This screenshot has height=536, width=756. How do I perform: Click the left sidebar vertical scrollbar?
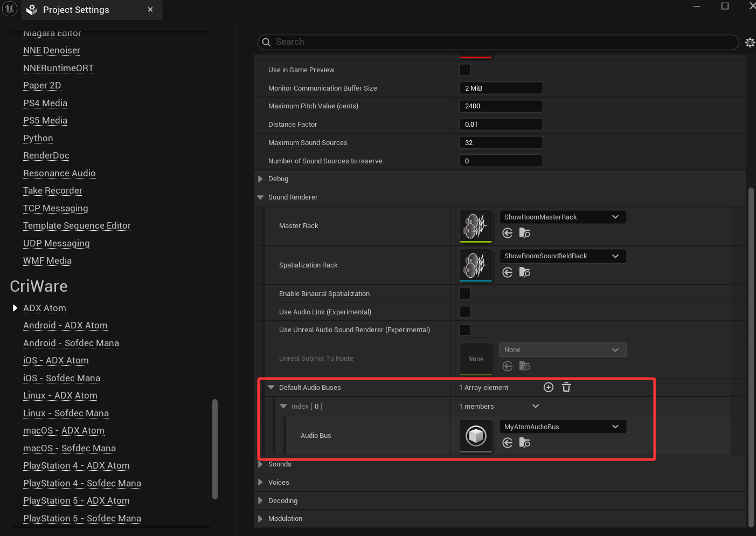point(215,449)
